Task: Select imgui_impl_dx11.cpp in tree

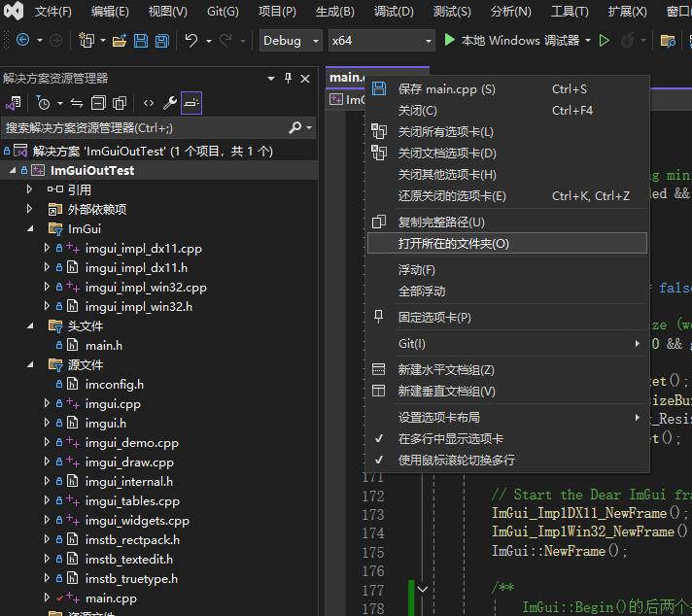Action: point(144,249)
